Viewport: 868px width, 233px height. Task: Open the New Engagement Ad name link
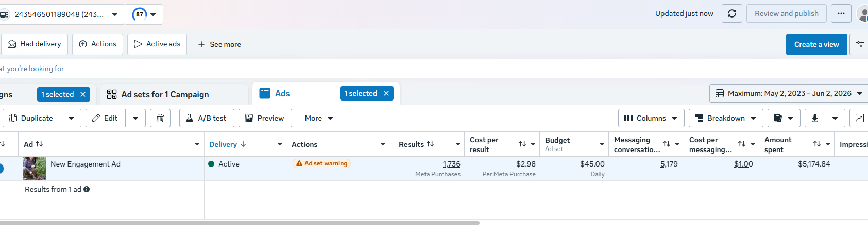86,164
